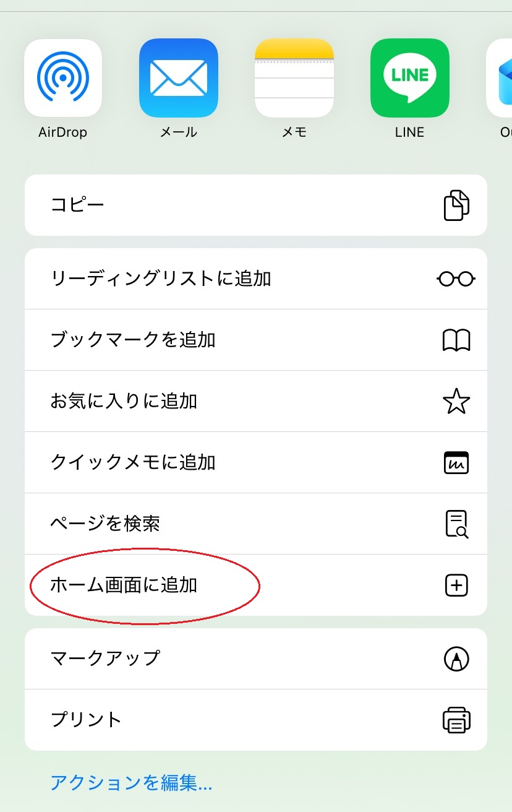Click the open book bookmark icon
The image size is (512, 812).
pyautogui.click(x=456, y=340)
